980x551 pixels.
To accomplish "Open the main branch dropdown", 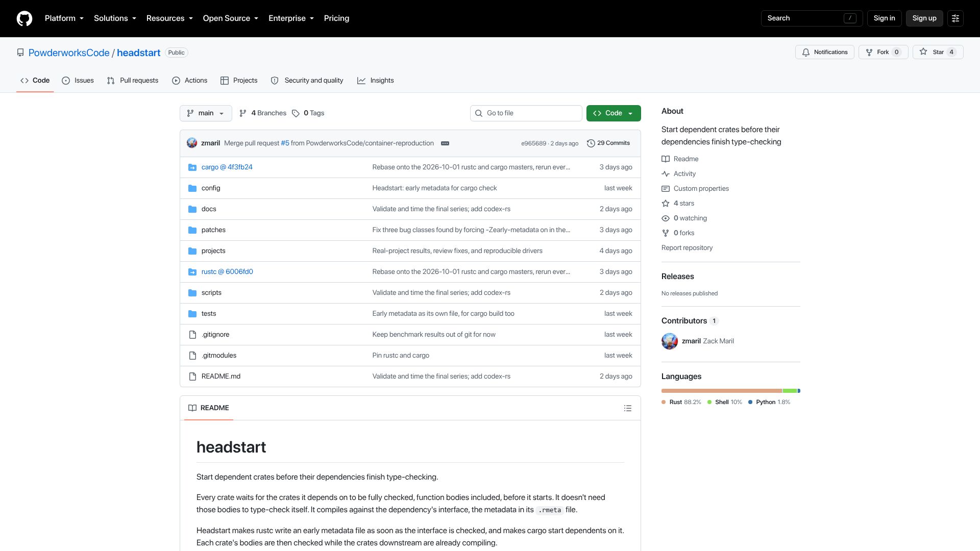I will click(x=206, y=113).
